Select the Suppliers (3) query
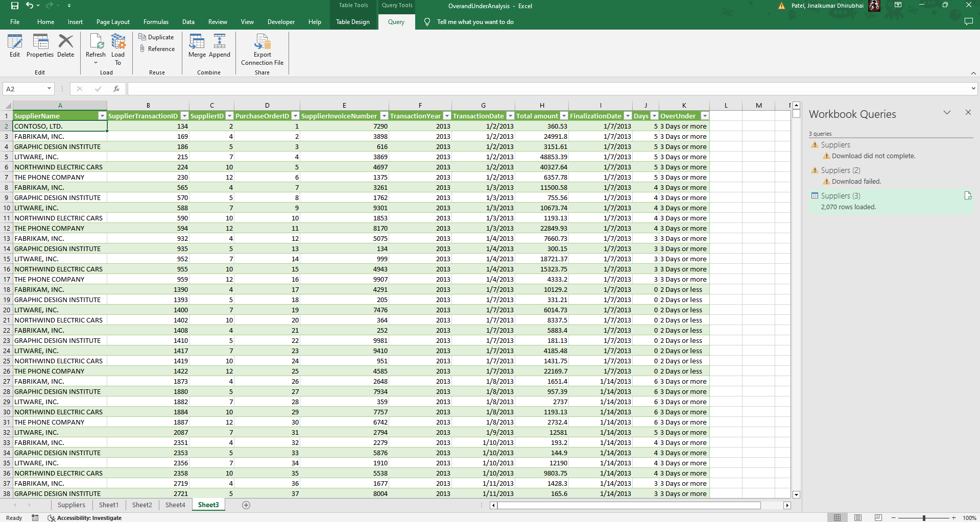This screenshot has width=980, height=522. [x=891, y=201]
